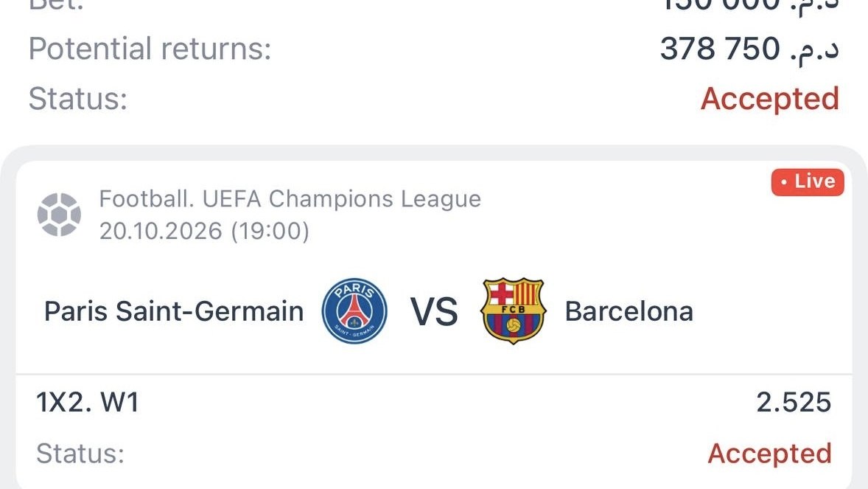Tap the match date 20.10.2026 (19:00)
This screenshot has height=489, width=868.
click(204, 231)
